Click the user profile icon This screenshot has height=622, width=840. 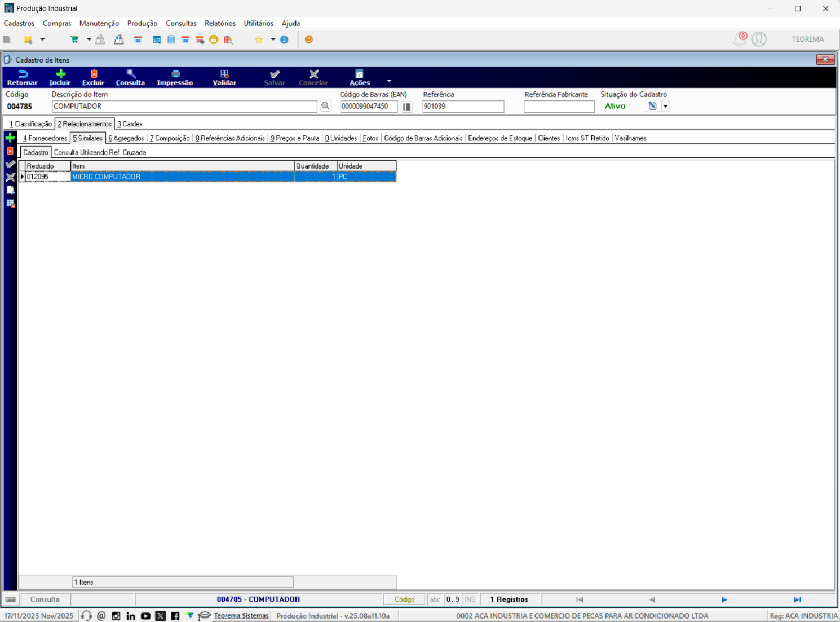coord(759,39)
